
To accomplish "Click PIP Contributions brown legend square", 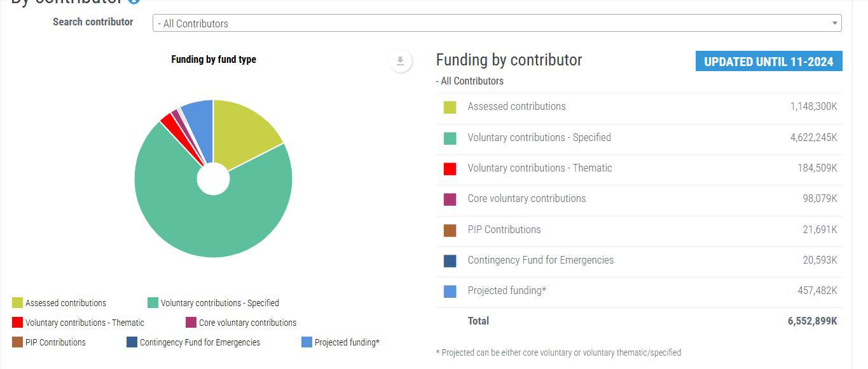I will point(17,342).
